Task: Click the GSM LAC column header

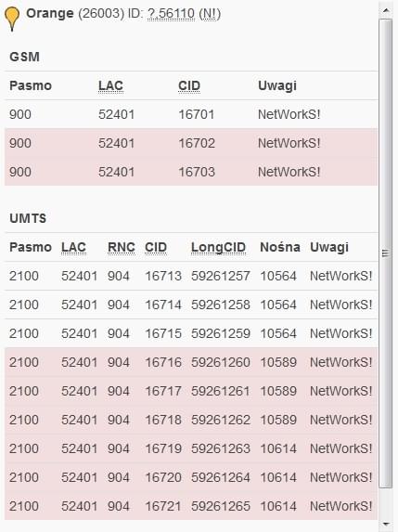Action: pyautogui.click(x=110, y=85)
